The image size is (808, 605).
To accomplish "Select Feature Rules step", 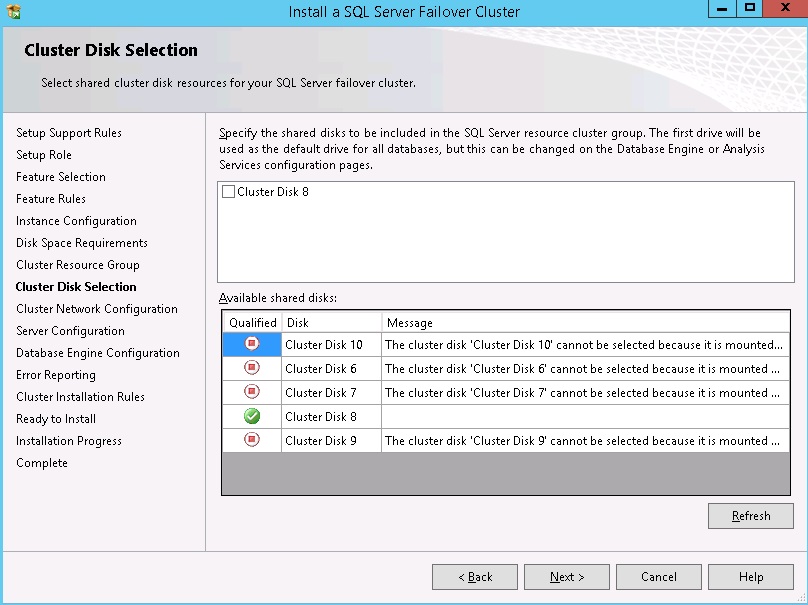I will (51, 199).
